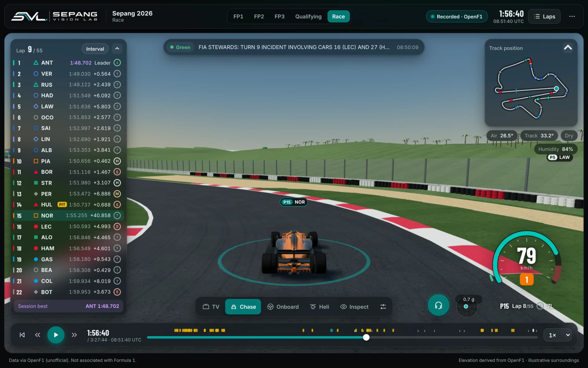Open camera settings sliders icon
Viewport: 588px width, 368px height.
click(383, 307)
